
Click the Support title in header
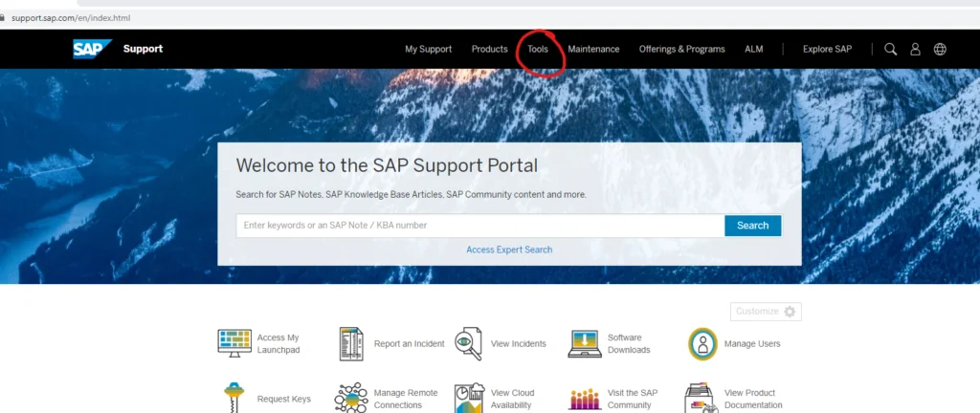[x=144, y=49]
